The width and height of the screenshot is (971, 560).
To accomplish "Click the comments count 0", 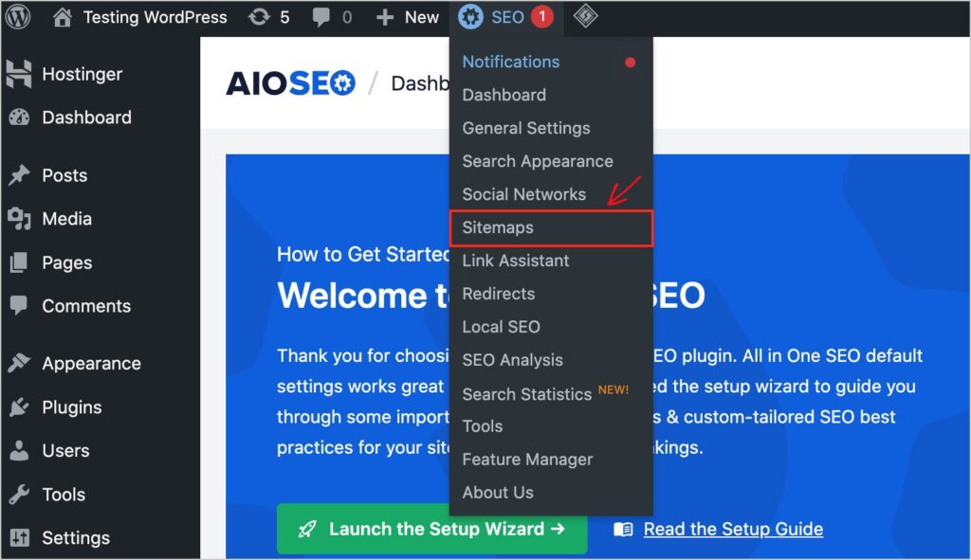I will pos(347,17).
